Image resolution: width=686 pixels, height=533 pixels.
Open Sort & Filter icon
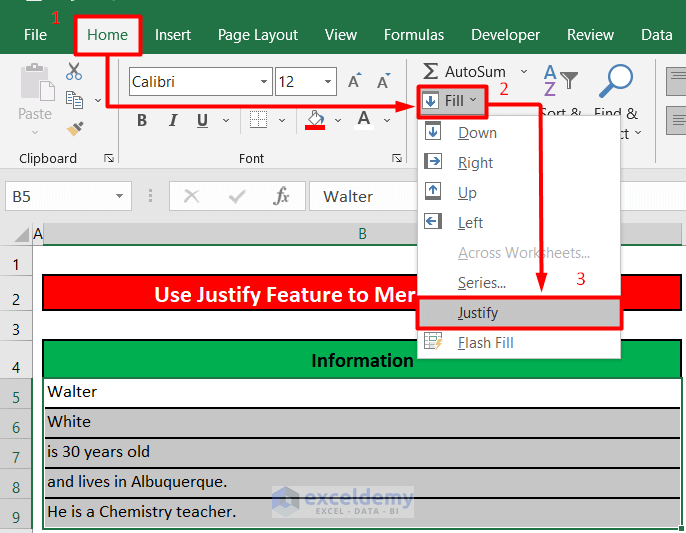561,81
